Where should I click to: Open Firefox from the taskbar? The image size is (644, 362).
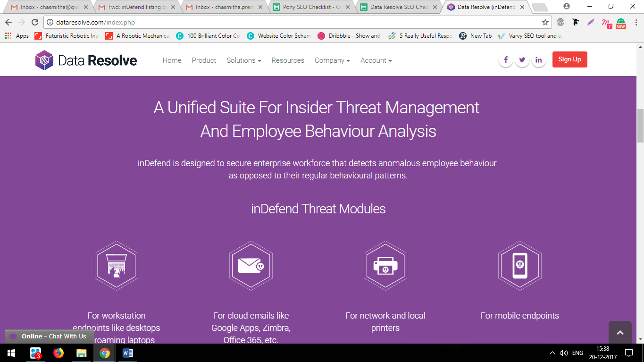(x=59, y=353)
